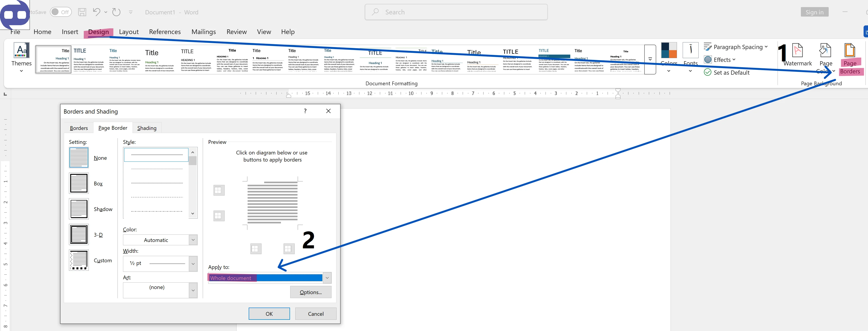Toggle the bottom border preview button
The width and height of the screenshot is (868, 331).
[x=219, y=216]
